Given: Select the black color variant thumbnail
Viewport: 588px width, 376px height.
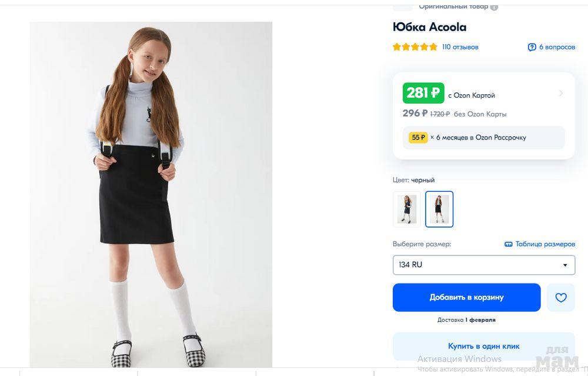Looking at the screenshot, I should tap(439, 209).
